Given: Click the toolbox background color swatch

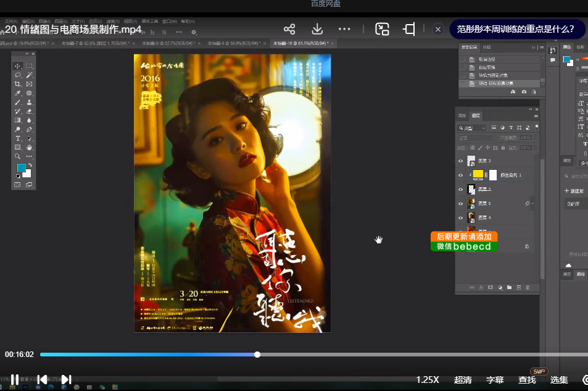Looking at the screenshot, I should click(28, 174).
